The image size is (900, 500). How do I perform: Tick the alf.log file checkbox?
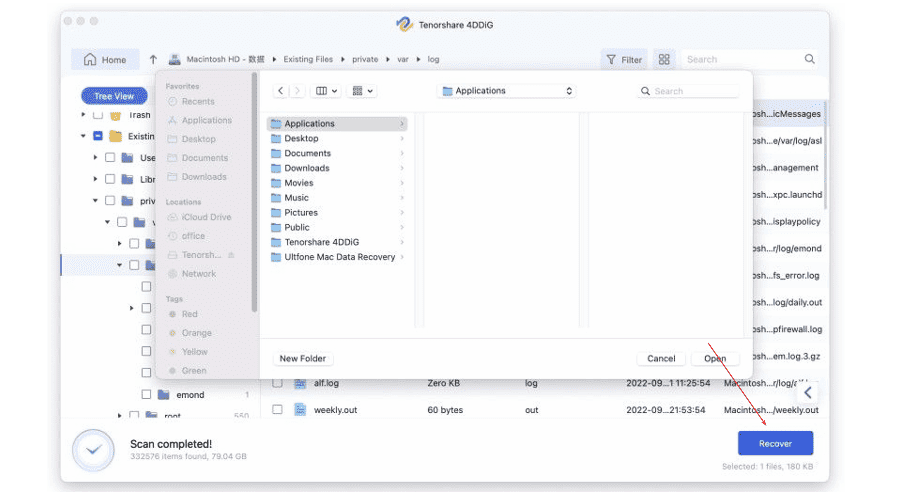[x=277, y=383]
